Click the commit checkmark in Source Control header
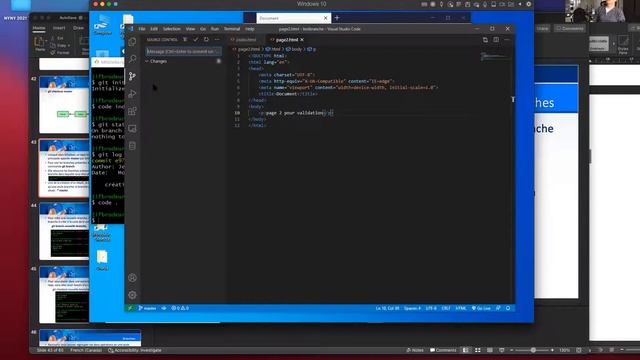The height and width of the screenshot is (360, 640). (196, 40)
